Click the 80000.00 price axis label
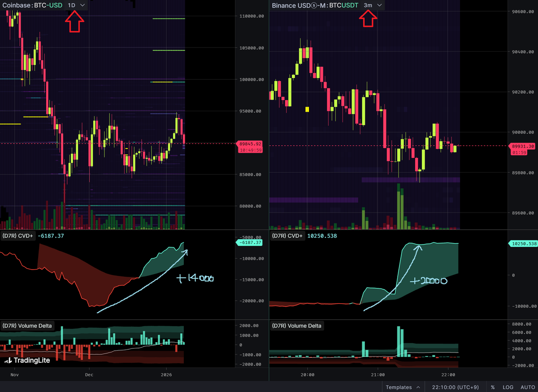Screen dimensions: 538x392 [251, 206]
